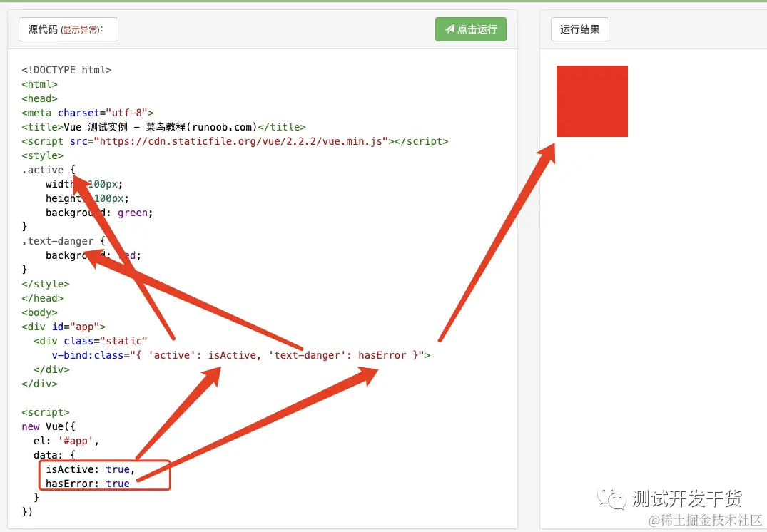Click the <html> tag line
Viewport: 767px width, 532px height.
[x=40, y=84]
